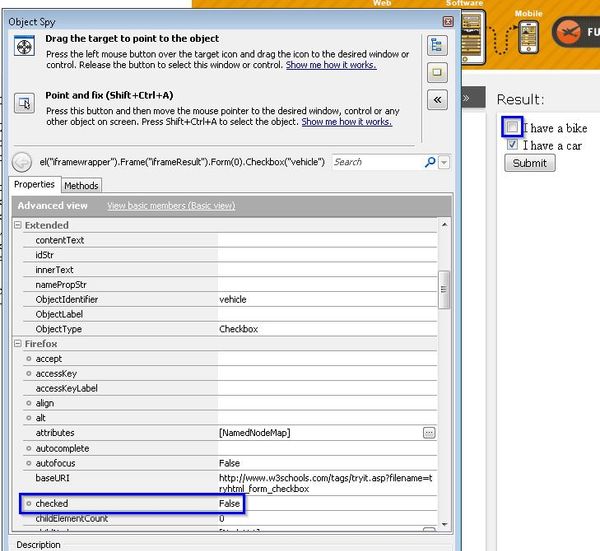
Task: Collapse the Firefox properties group
Action: tap(18, 344)
